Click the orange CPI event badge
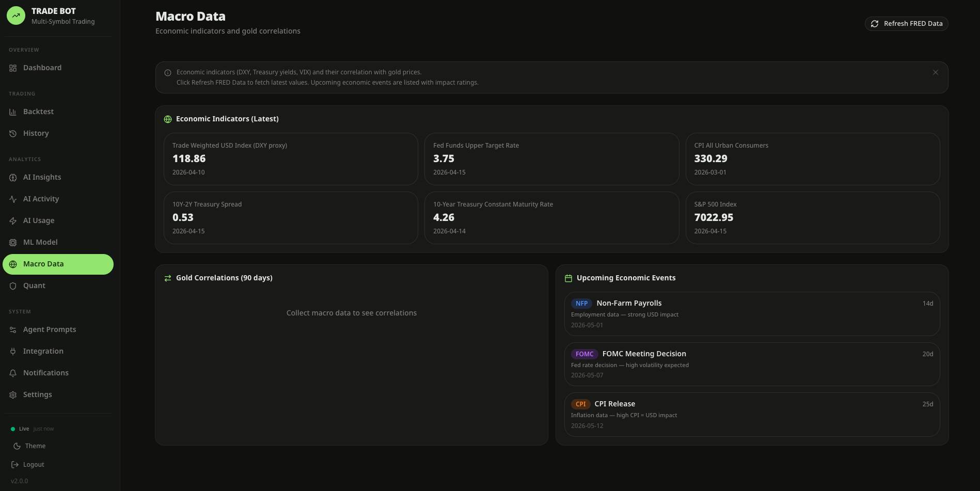 pos(580,404)
